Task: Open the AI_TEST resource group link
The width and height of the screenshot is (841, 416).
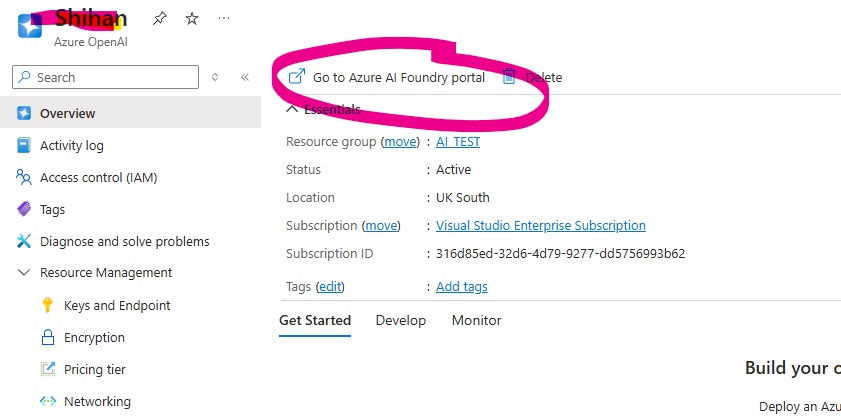Action: click(458, 142)
